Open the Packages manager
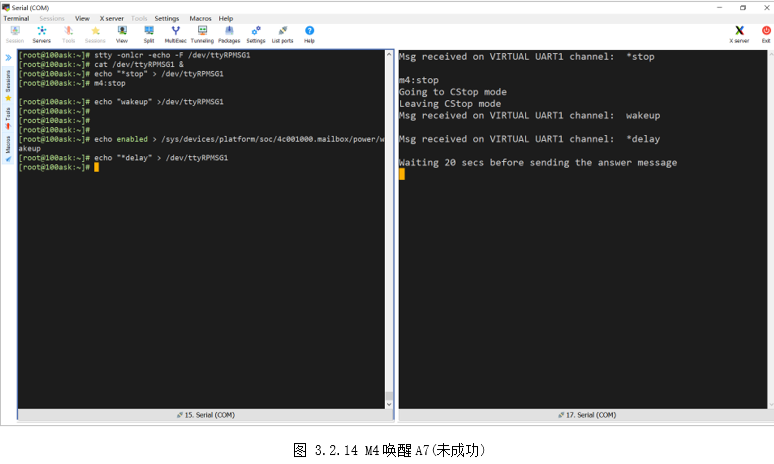This screenshot has width=774, height=464. 229,34
